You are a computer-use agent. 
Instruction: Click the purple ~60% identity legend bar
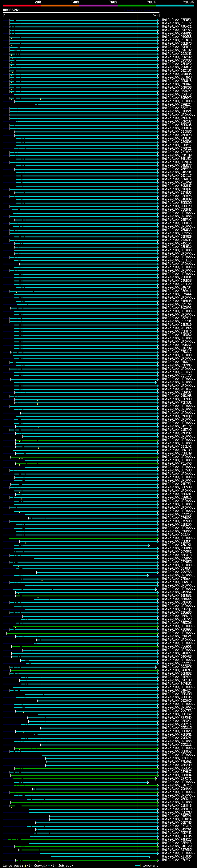point(99,6)
